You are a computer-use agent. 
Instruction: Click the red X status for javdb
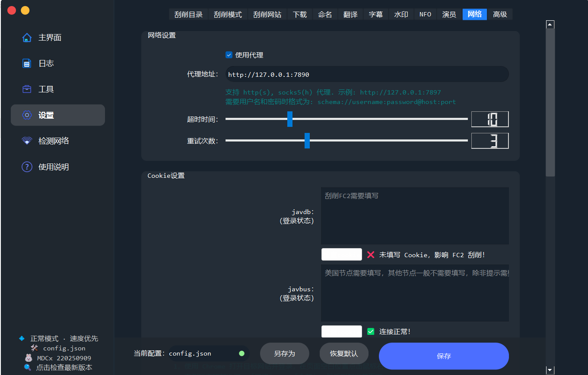[371, 255]
